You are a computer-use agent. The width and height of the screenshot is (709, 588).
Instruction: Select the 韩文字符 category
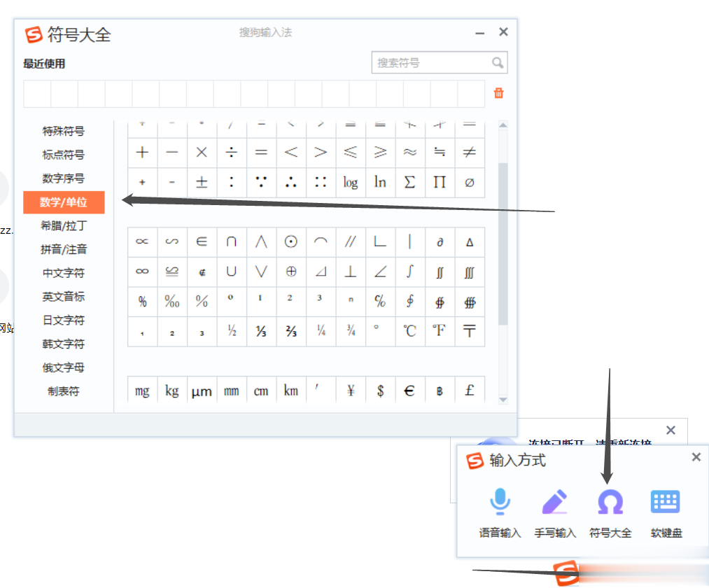point(64,344)
